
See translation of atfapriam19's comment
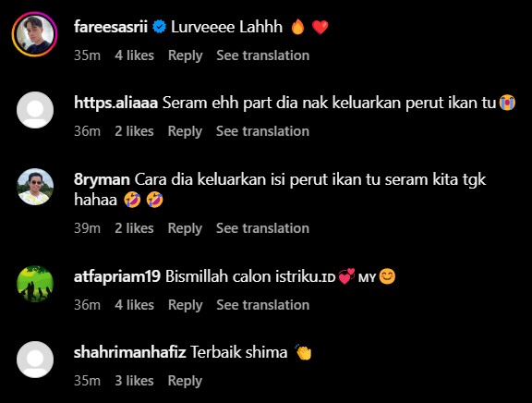coord(263,305)
